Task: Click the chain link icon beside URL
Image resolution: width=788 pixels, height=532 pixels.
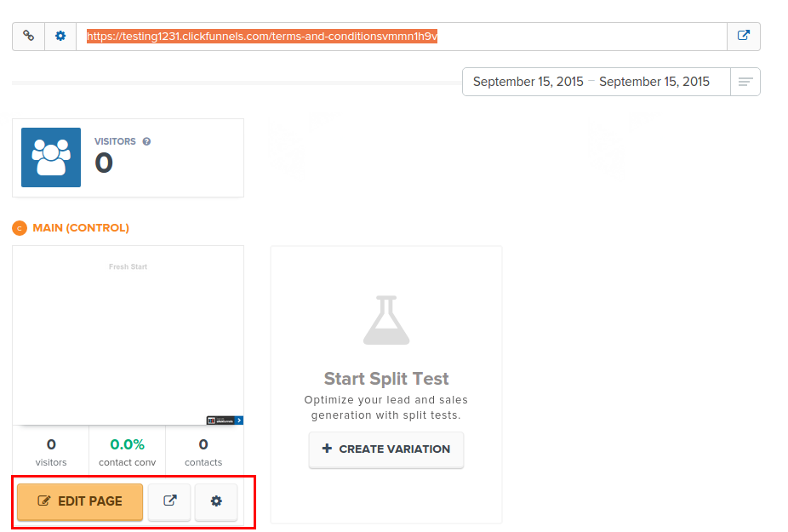Action: (28, 37)
